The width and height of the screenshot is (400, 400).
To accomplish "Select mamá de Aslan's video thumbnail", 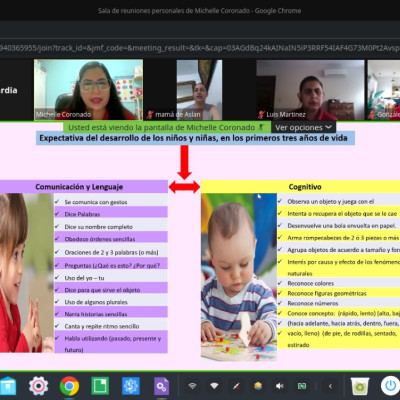I will (199, 90).
